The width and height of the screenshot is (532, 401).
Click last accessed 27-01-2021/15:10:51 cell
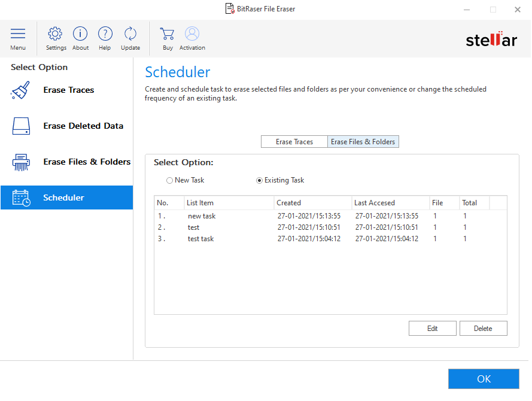click(387, 227)
